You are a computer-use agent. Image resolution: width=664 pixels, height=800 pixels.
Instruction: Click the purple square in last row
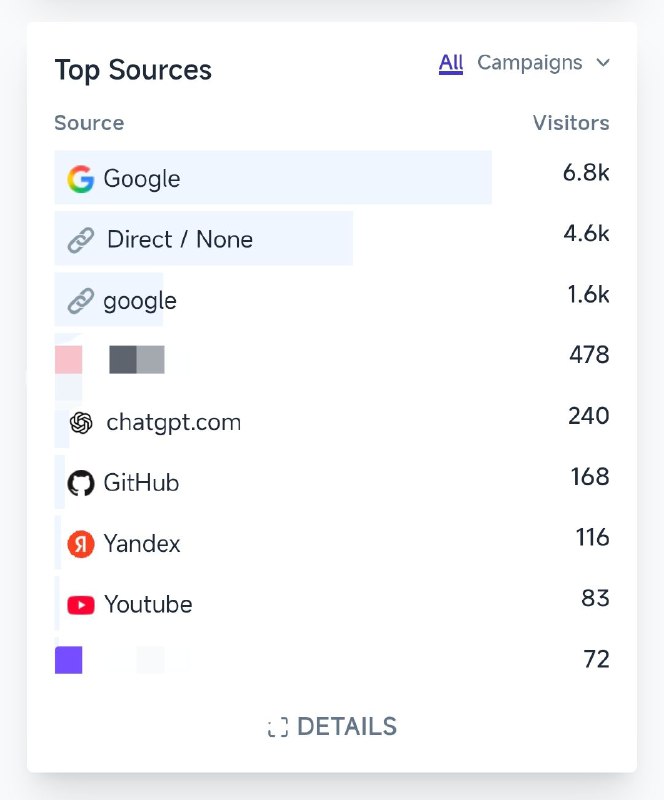tap(68, 660)
